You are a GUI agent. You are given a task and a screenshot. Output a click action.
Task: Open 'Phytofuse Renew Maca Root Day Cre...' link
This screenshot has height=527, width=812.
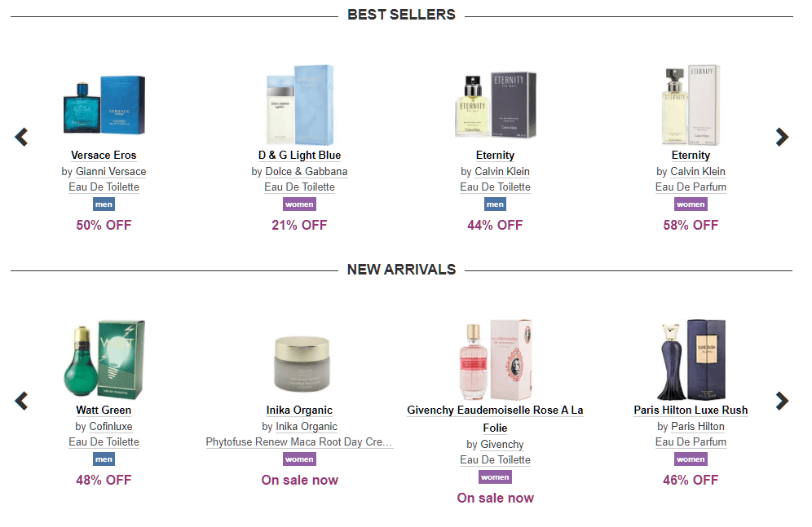(299, 441)
